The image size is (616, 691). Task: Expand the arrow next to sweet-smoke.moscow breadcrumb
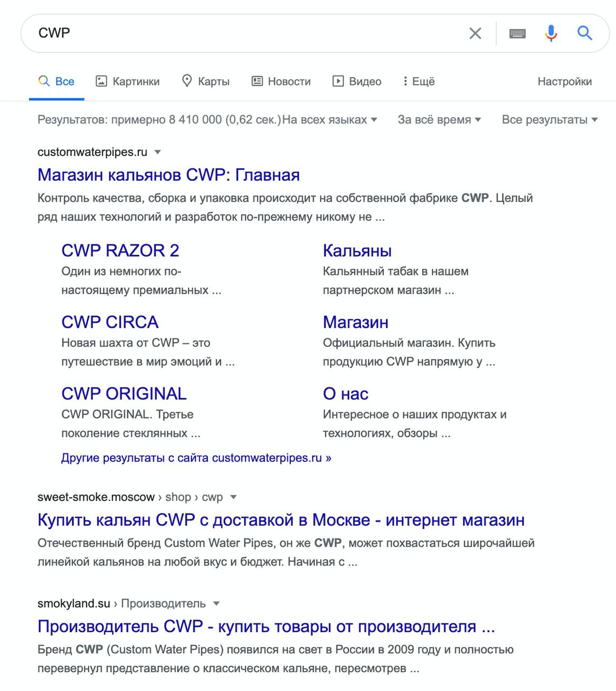233,497
